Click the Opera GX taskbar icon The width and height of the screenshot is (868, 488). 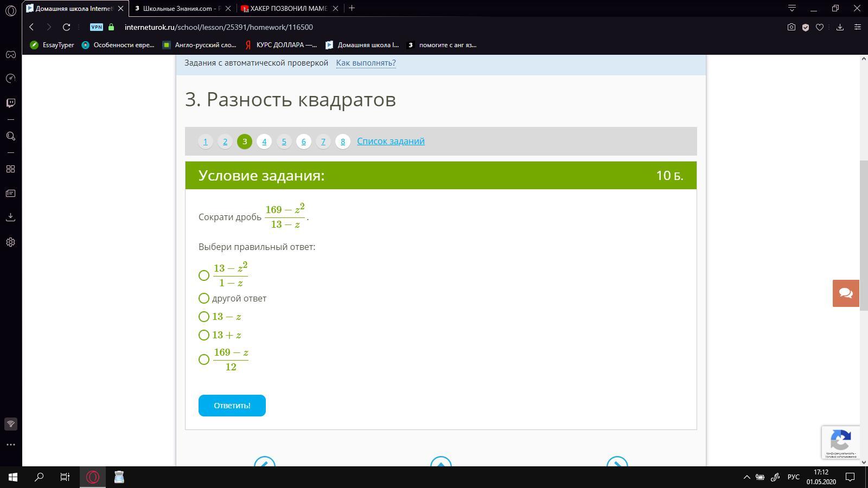pyautogui.click(x=93, y=477)
